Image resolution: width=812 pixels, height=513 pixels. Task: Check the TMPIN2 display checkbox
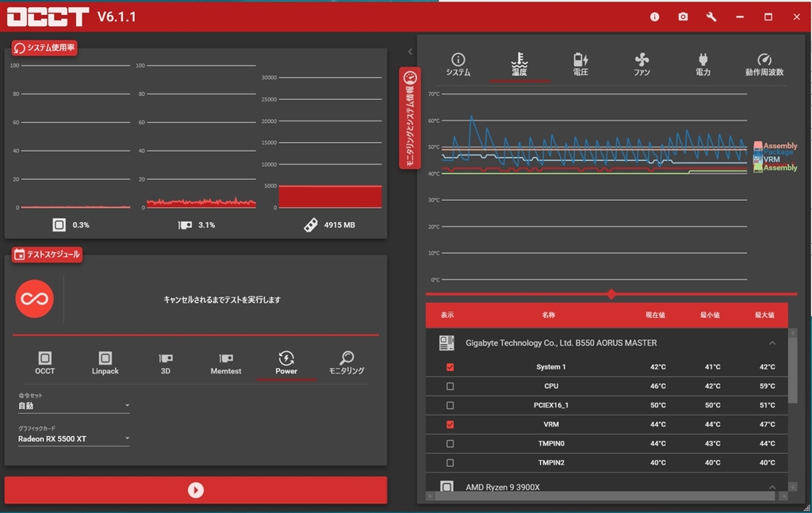click(x=450, y=463)
